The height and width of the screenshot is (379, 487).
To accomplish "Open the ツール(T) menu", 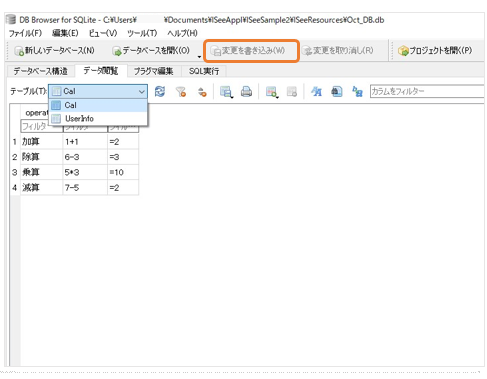I will click(142, 33).
